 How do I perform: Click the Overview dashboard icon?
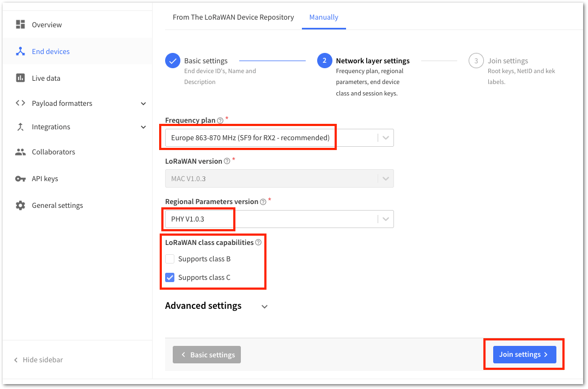[20, 25]
